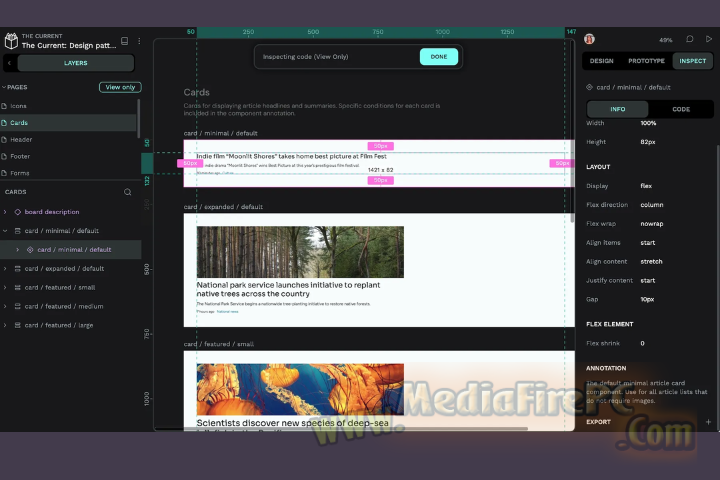Select the Inspect tab
The height and width of the screenshot is (480, 720).
point(692,61)
